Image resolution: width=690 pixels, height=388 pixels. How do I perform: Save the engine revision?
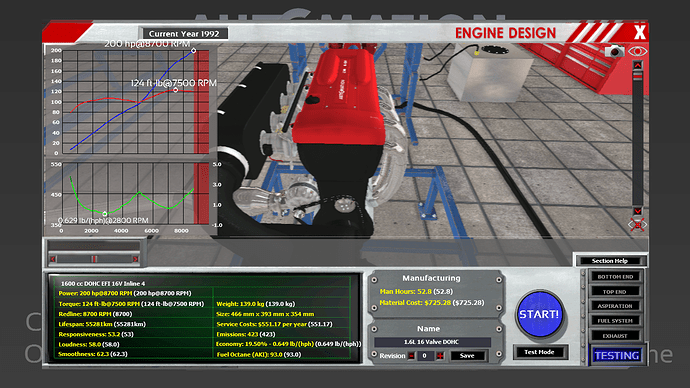467,356
